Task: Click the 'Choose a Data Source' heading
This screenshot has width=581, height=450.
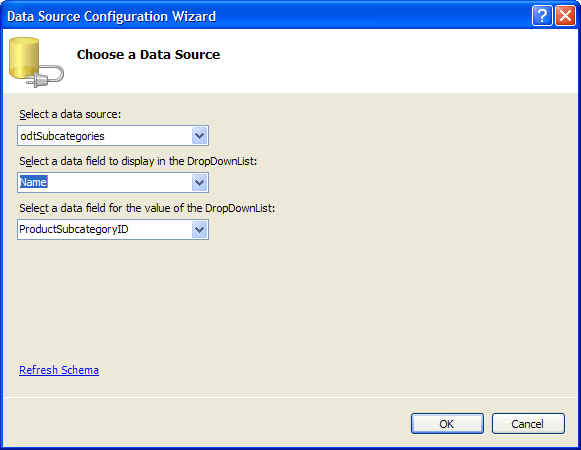Action: (148, 54)
